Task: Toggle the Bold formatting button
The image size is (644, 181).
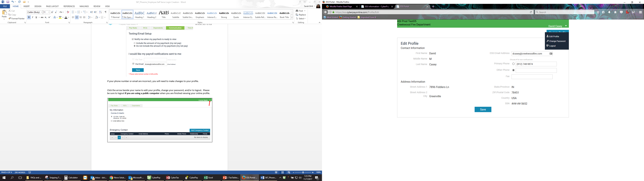Action: click(x=29, y=17)
